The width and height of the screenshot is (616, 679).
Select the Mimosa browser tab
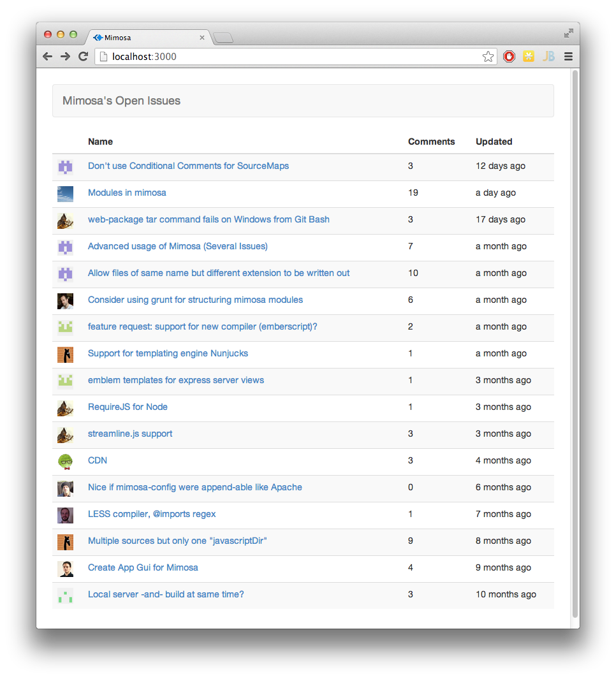147,38
